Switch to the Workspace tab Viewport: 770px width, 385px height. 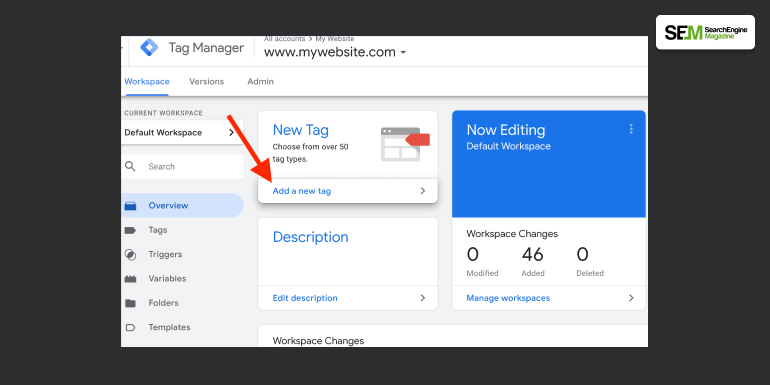click(147, 82)
